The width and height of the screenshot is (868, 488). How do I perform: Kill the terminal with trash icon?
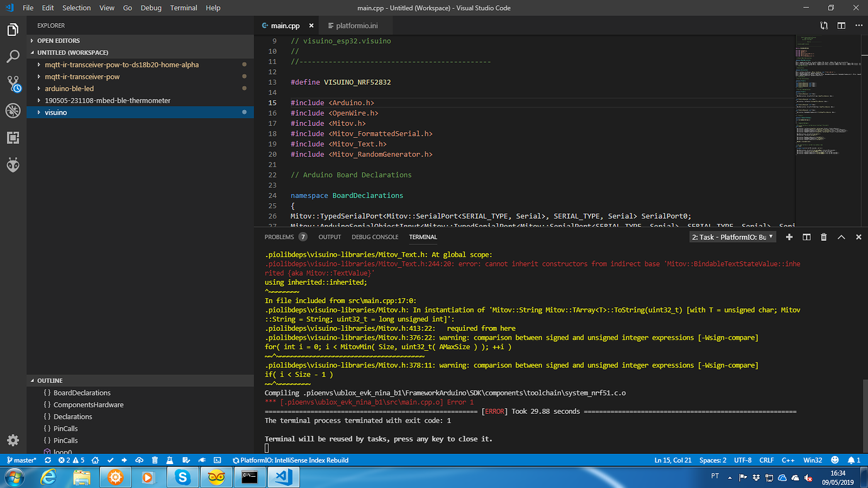pyautogui.click(x=824, y=237)
